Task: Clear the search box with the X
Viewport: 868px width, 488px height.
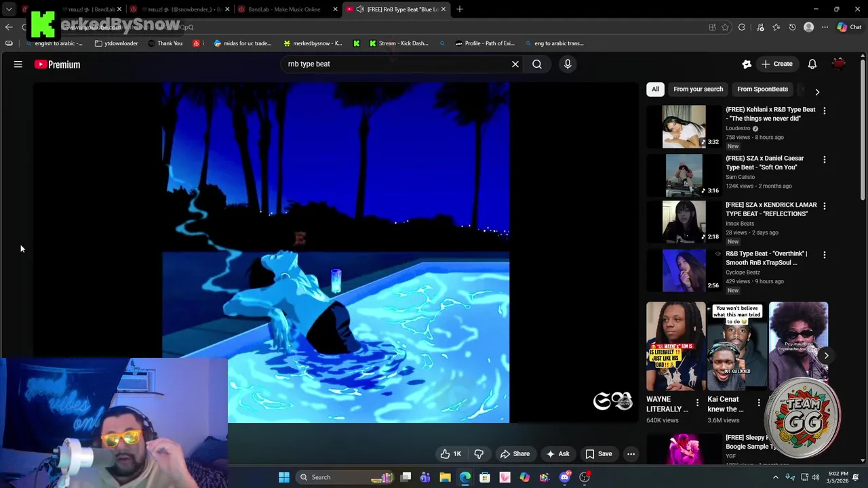Action: point(515,64)
